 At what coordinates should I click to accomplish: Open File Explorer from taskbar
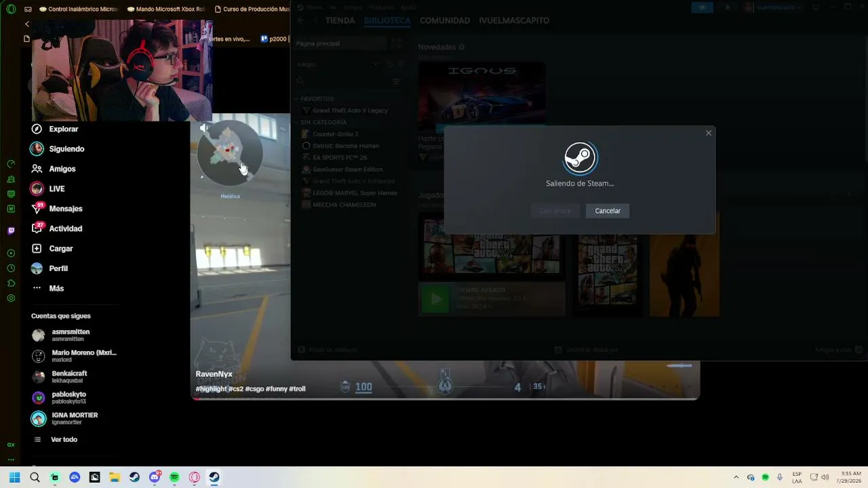[x=115, y=477]
